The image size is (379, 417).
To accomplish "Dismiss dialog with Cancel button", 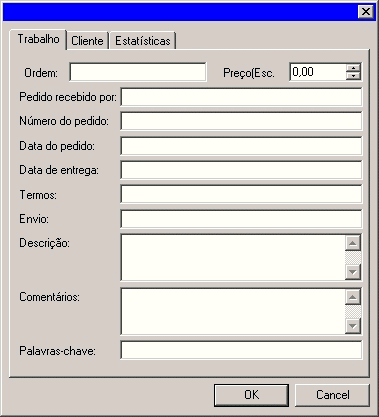I will (332, 395).
